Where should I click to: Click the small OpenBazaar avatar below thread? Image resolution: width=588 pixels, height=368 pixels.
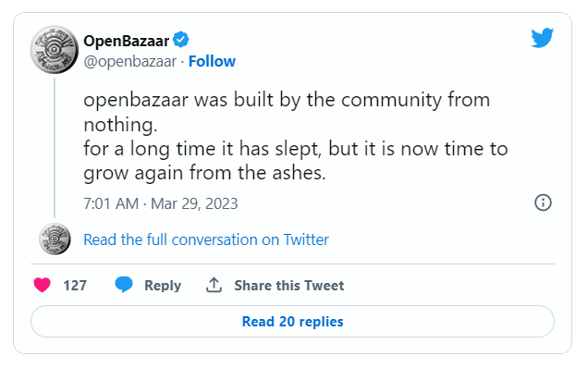click(x=55, y=239)
